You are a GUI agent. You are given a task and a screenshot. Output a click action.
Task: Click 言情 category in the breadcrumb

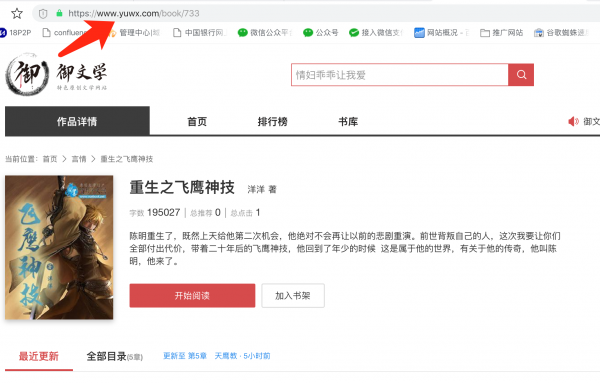pos(79,159)
